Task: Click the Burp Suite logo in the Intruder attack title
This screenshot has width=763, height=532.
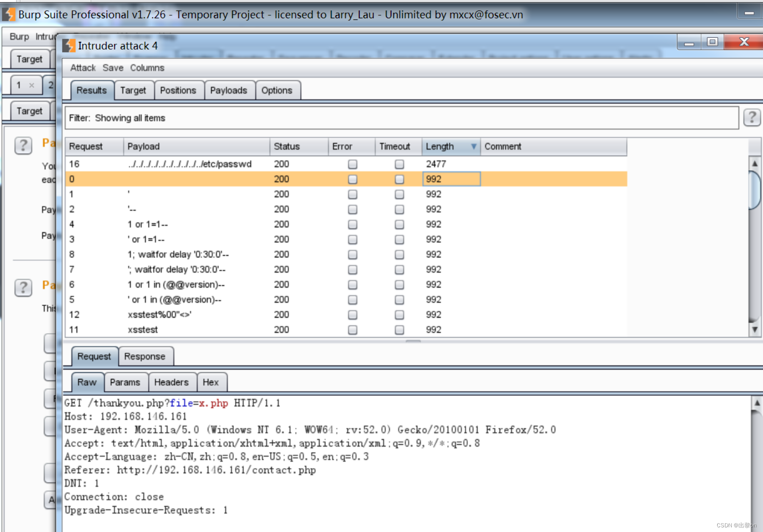Action: coord(69,46)
